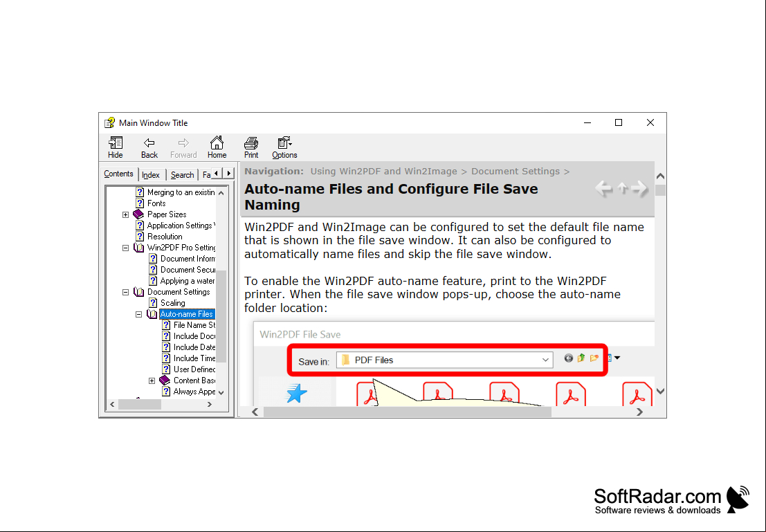This screenshot has width=766, height=532.
Task: Select Paper Sizes in the contents tree
Action: pyautogui.click(x=167, y=214)
